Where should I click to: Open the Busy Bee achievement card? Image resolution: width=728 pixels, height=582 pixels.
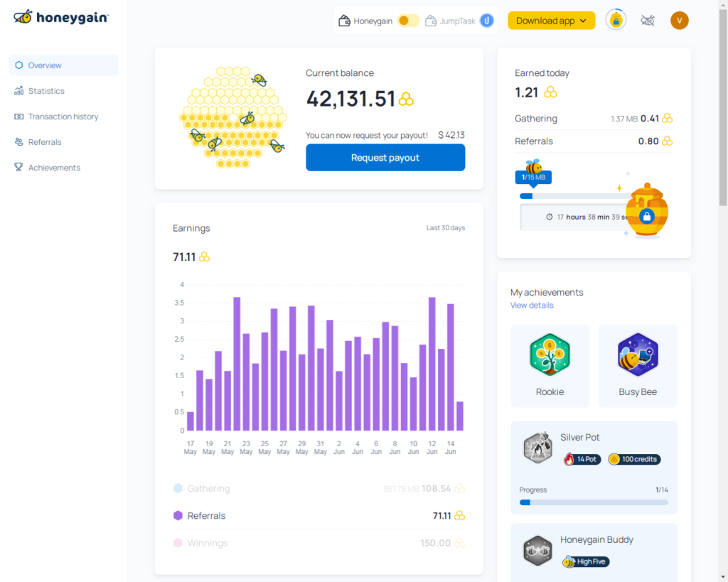[x=638, y=366]
